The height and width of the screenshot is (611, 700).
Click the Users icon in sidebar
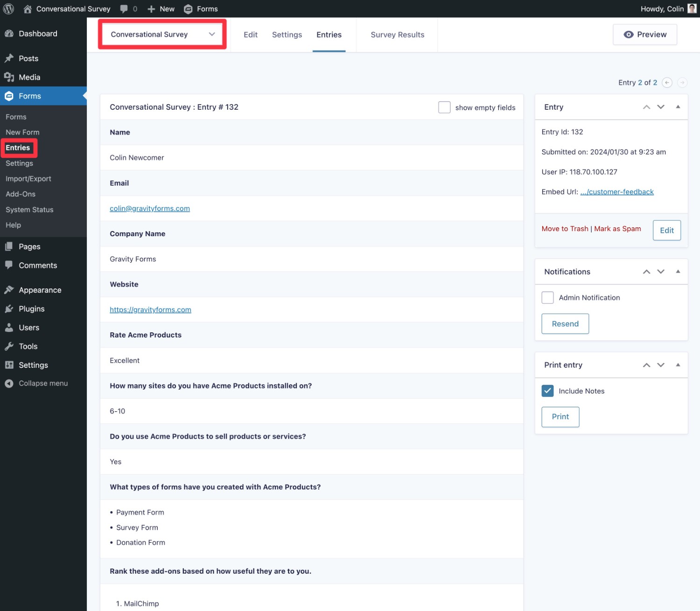pyautogui.click(x=9, y=328)
